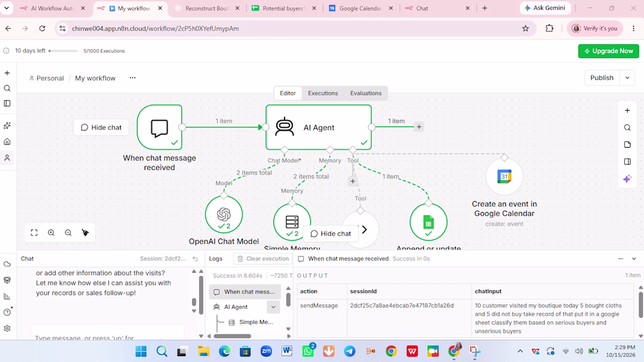644x362 pixels.
Task: Collapse the logs panel with the chevron
Action: [x=634, y=259]
